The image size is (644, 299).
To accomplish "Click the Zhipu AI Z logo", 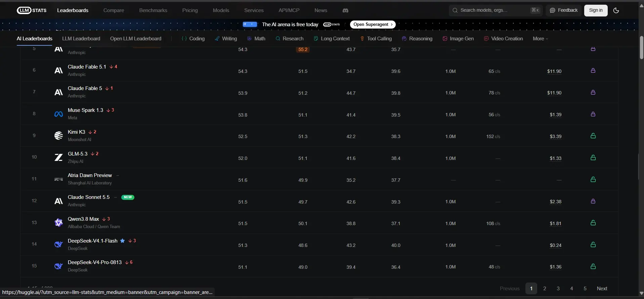I will tap(58, 157).
